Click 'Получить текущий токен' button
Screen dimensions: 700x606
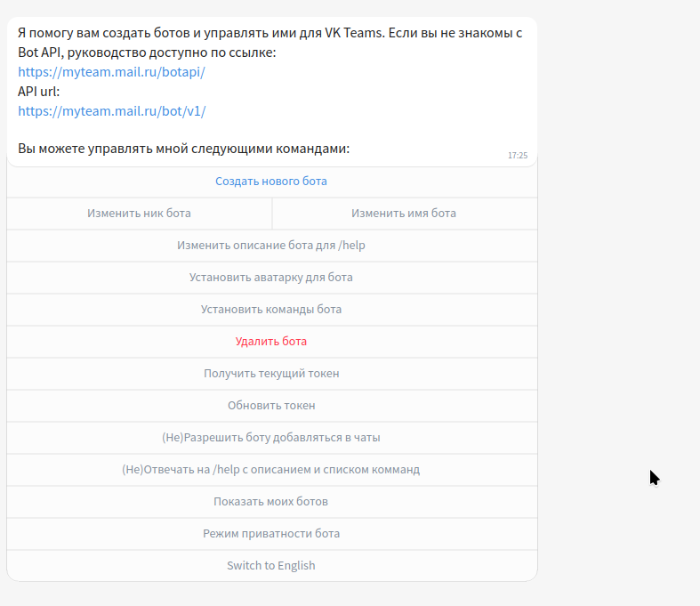click(x=271, y=374)
